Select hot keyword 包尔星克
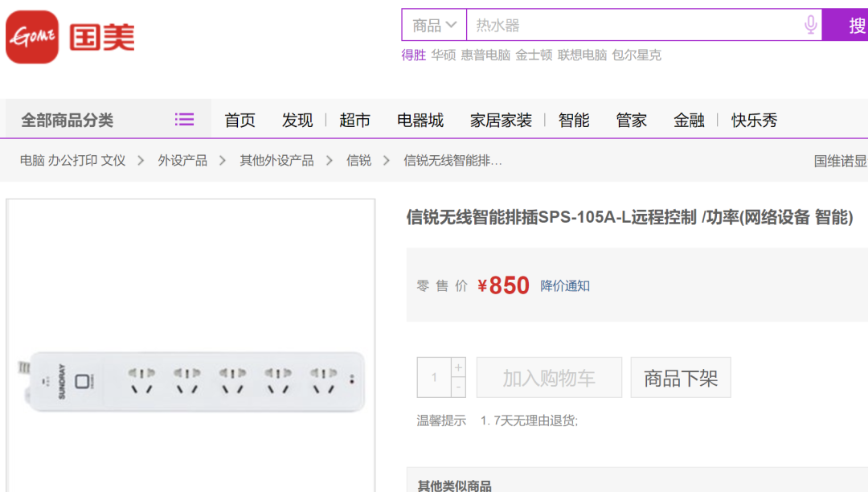 point(637,55)
